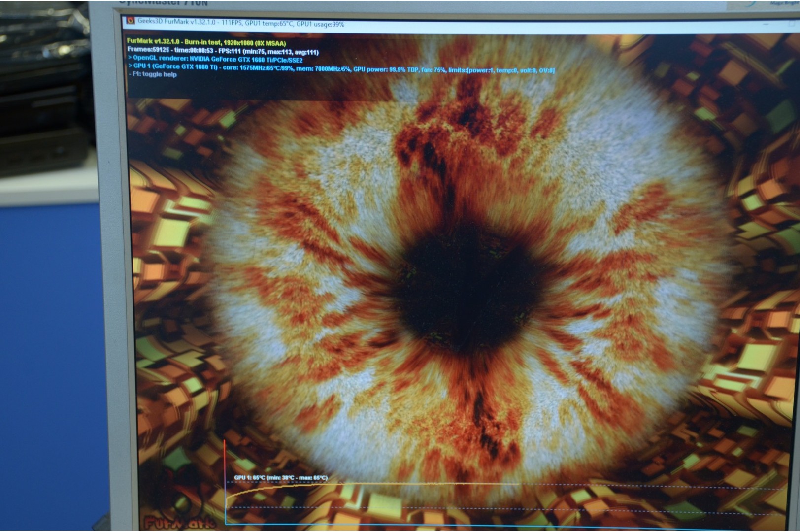Image resolution: width=800 pixels, height=532 pixels.
Task: Click the 'GPU 1 (GeForce GTX 1660 Ti) - core' line
Action: tap(341, 68)
